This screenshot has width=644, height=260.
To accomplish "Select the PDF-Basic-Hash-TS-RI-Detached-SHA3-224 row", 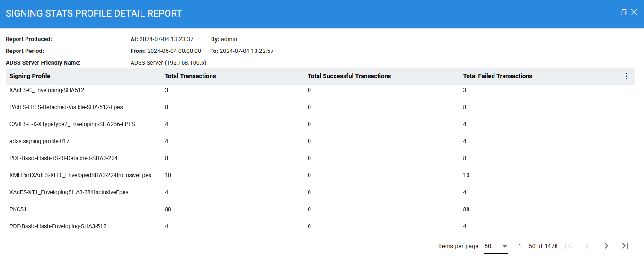I will pyautogui.click(x=63, y=158).
